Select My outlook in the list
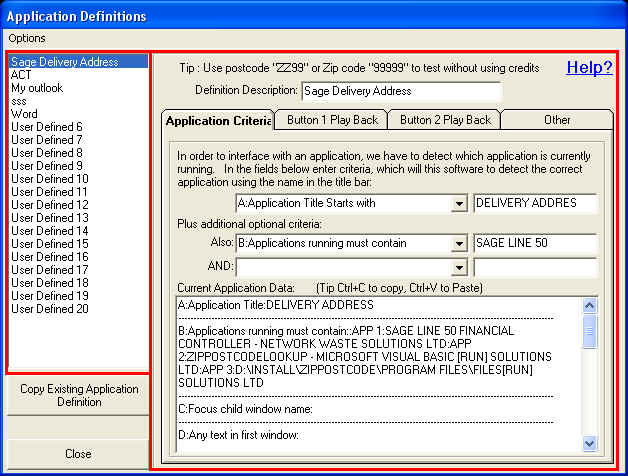 [78, 88]
